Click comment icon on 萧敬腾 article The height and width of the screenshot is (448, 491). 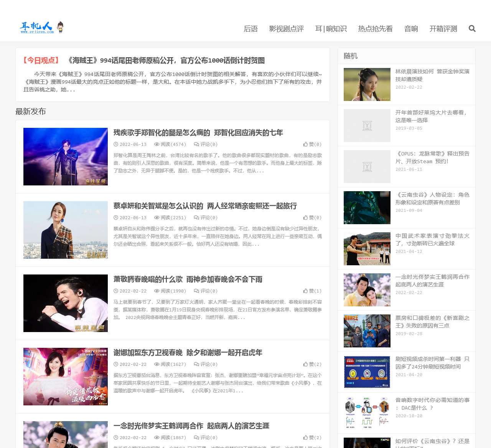coord(196,291)
